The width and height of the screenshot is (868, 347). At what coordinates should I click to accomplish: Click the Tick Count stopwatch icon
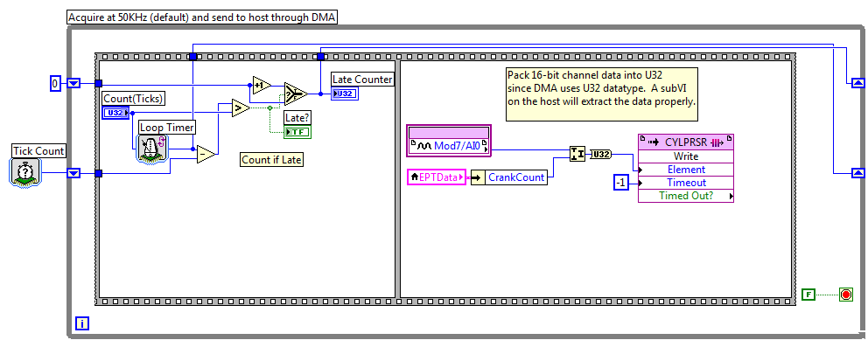click(24, 172)
